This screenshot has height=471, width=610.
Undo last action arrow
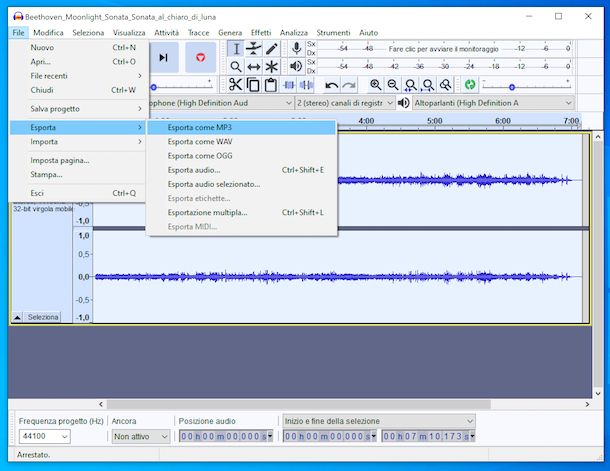pos(331,85)
